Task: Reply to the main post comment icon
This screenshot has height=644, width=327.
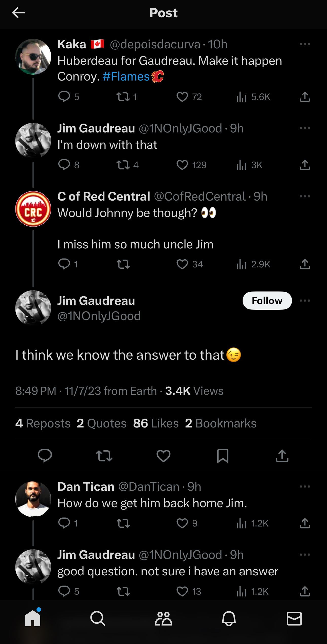Action: [45, 456]
